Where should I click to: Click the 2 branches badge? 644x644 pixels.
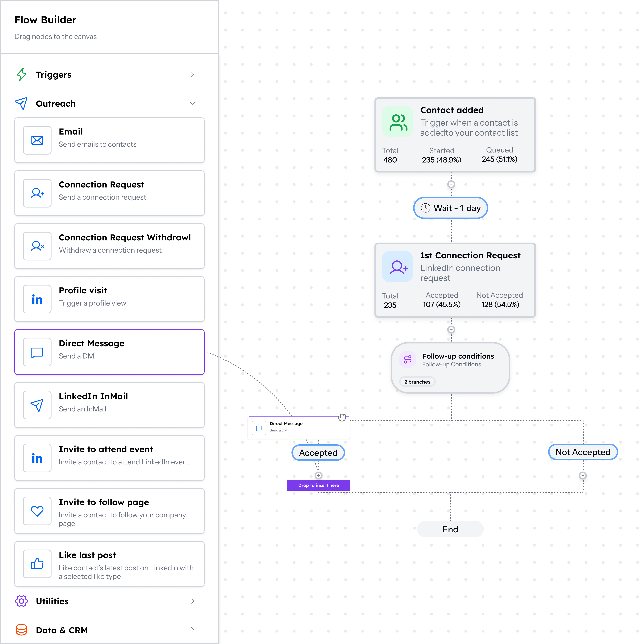point(417,382)
